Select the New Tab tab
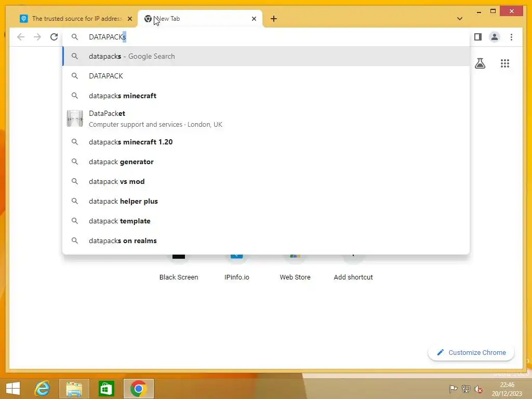This screenshot has height=399, width=532. pos(200,19)
